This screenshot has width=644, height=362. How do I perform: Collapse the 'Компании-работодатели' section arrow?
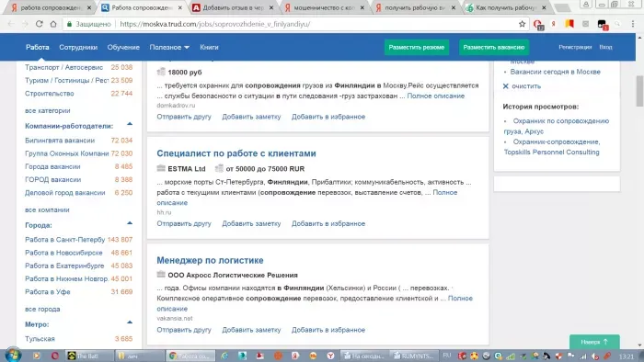click(x=130, y=124)
